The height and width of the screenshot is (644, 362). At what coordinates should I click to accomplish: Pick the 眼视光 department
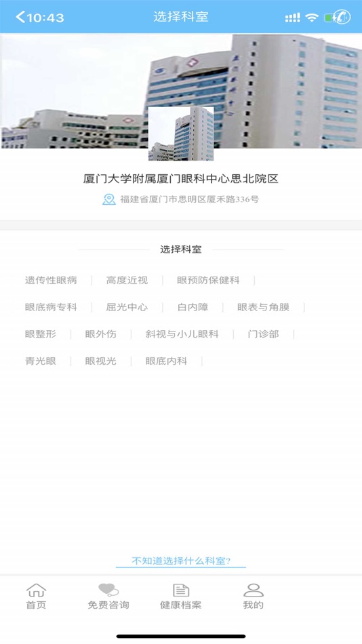point(101,361)
